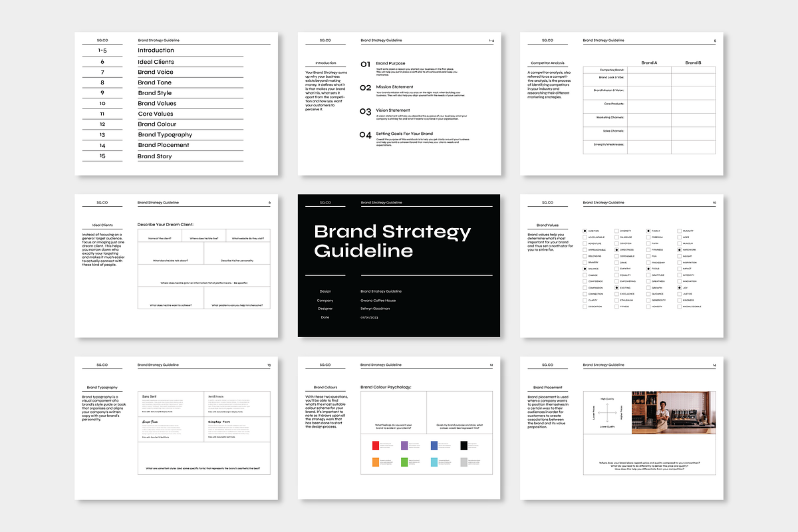The image size is (798, 532).
Task: Toggle the Exciting brand value checkbox
Action: click(x=616, y=288)
